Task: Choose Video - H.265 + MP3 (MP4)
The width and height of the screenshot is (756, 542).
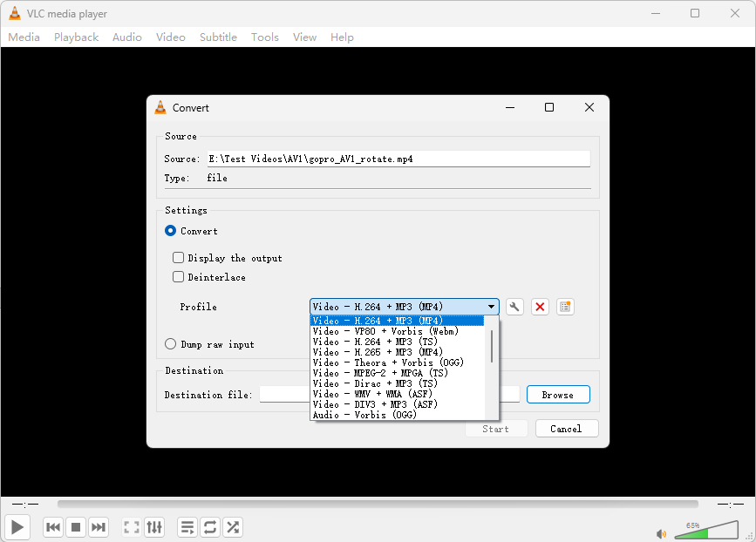Action: point(398,352)
